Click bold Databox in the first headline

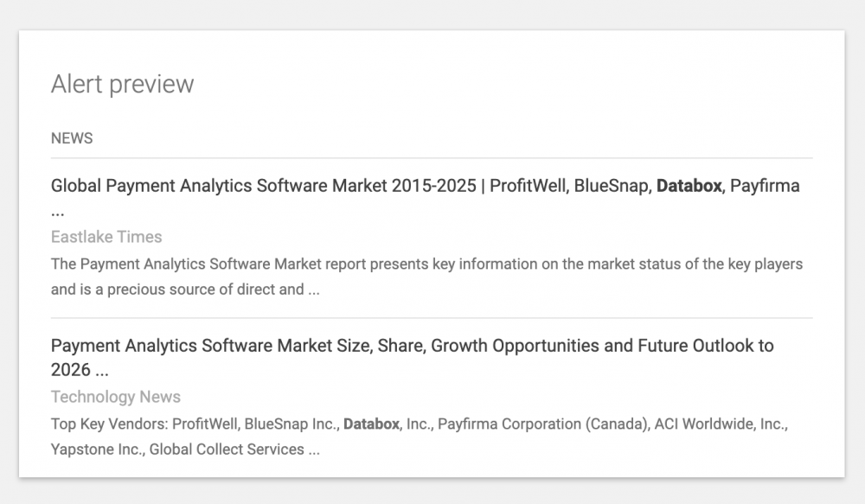tap(689, 186)
